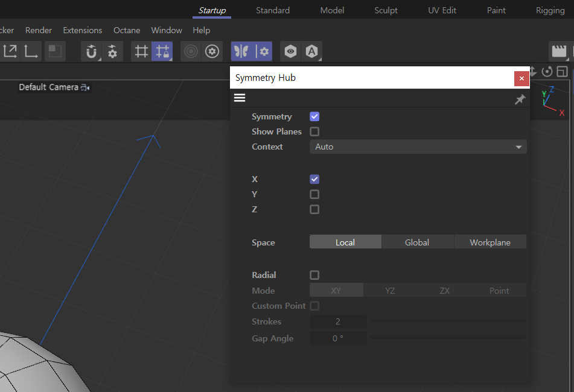Click the Strokes slider track
This screenshot has height=392, width=574.
point(447,321)
